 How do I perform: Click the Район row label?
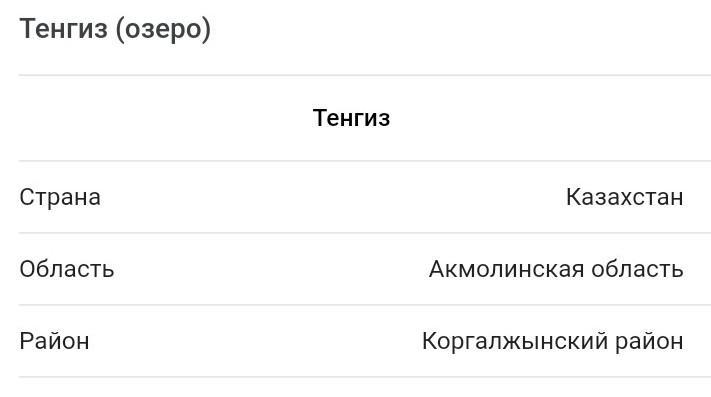pyautogui.click(x=54, y=341)
